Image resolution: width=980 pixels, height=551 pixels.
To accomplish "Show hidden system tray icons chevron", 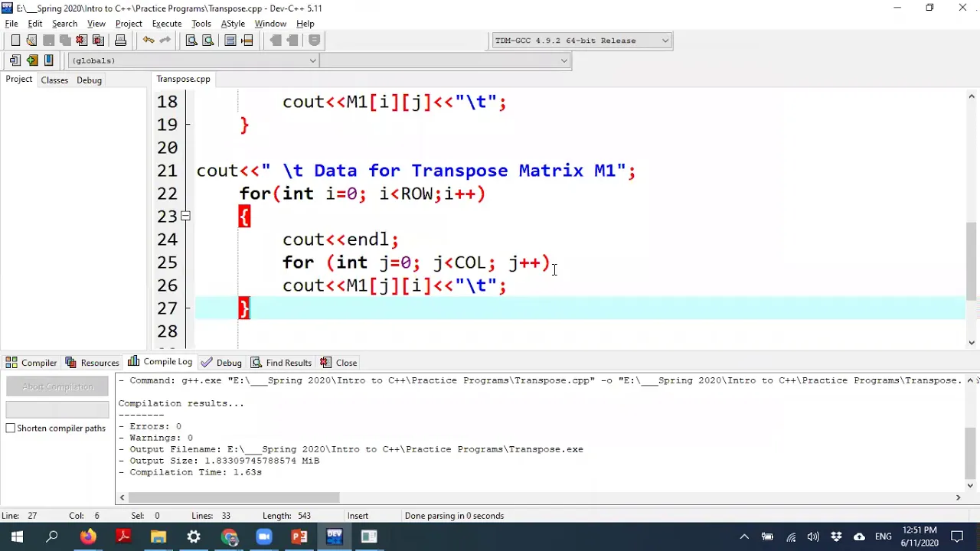I will pos(743,536).
